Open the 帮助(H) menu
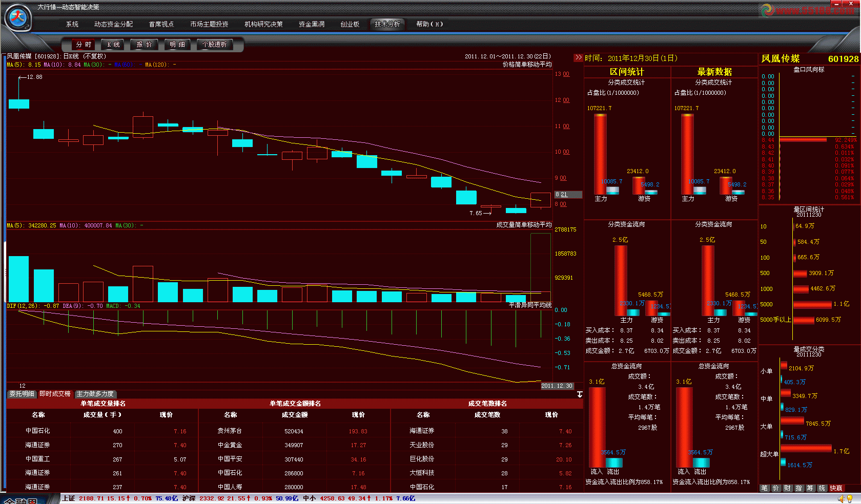The height and width of the screenshot is (504, 861). (429, 24)
